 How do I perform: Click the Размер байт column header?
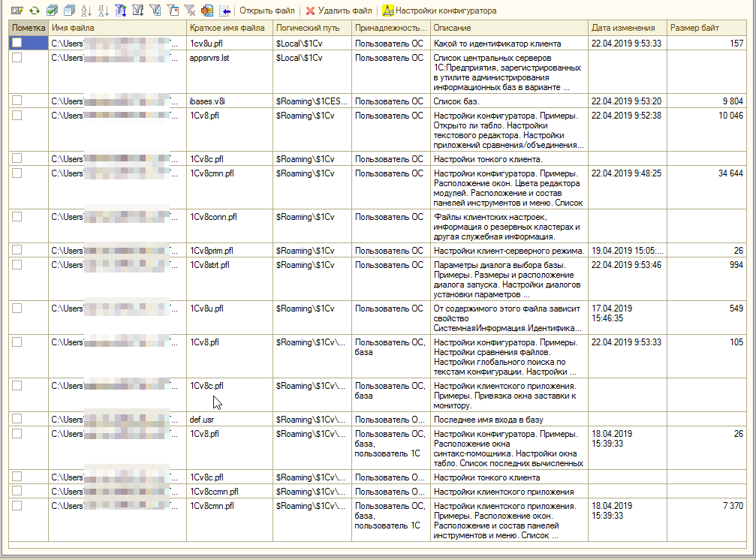(706, 28)
